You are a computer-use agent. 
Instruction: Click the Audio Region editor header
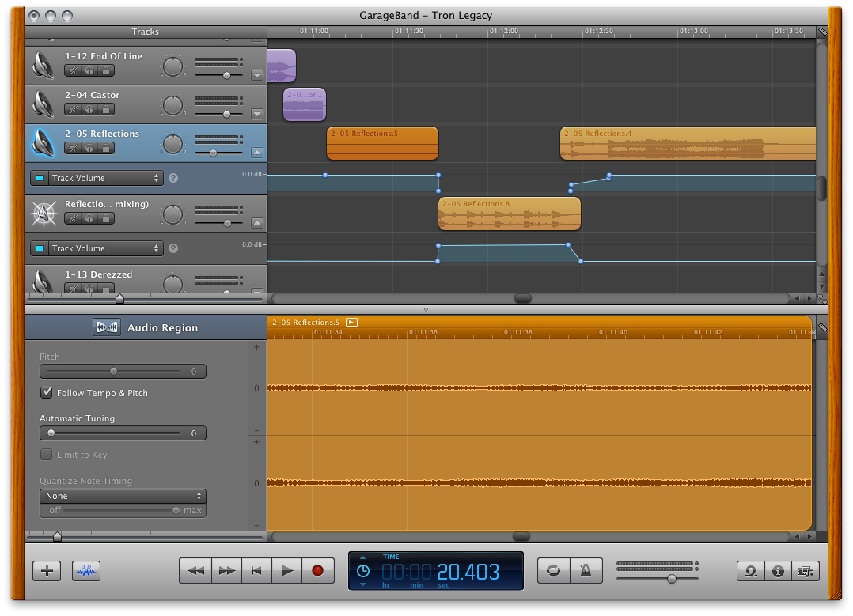[x=146, y=327]
